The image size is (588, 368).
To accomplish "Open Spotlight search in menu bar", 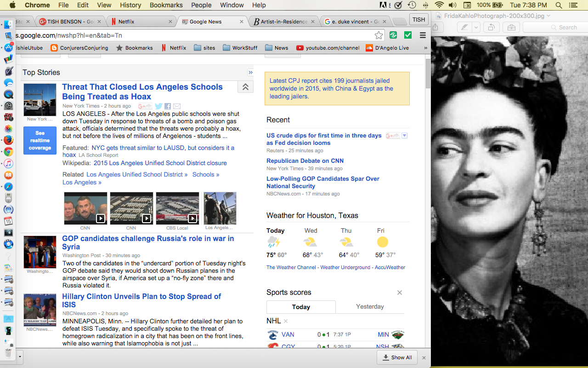I will point(559,5).
